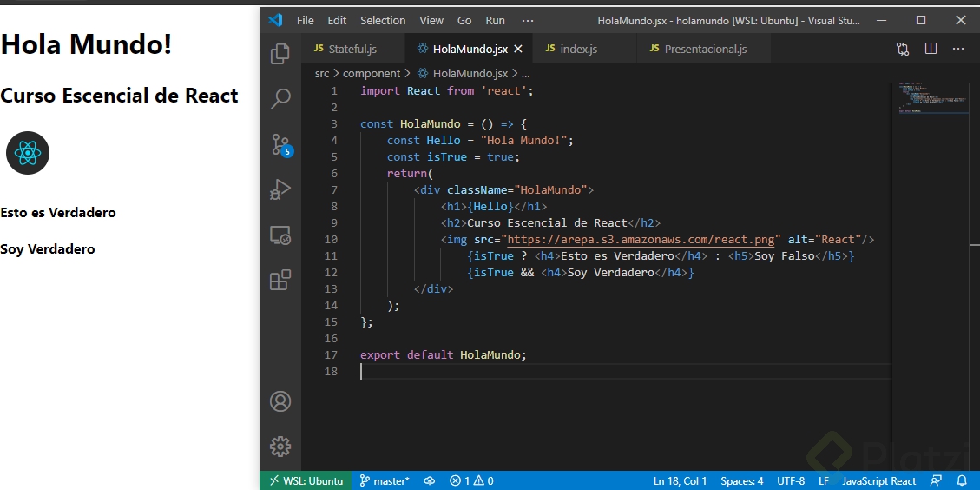Open the Run and Debug view
This screenshot has height=490, width=980.
click(280, 189)
